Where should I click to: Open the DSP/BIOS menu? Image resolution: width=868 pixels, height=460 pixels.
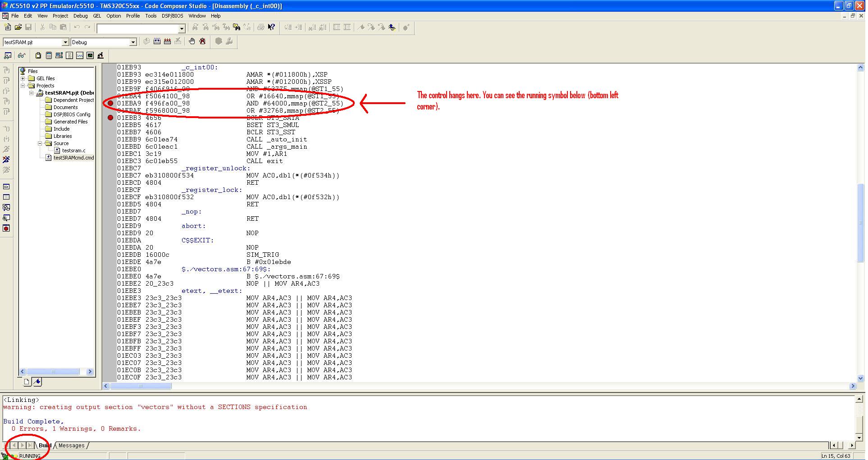click(174, 16)
